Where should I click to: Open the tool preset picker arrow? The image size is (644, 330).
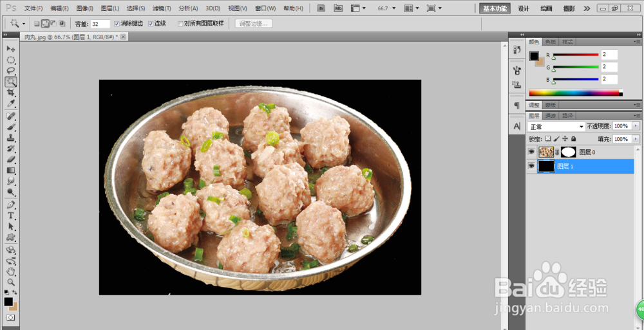point(23,24)
